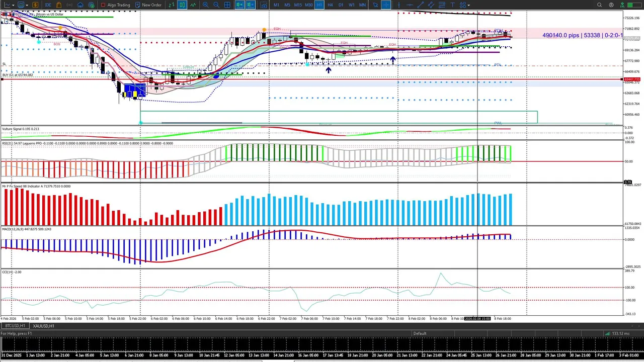The height and width of the screenshot is (362, 644).
Task: Toggle the chart grid tile icon
Action: coord(227,5)
